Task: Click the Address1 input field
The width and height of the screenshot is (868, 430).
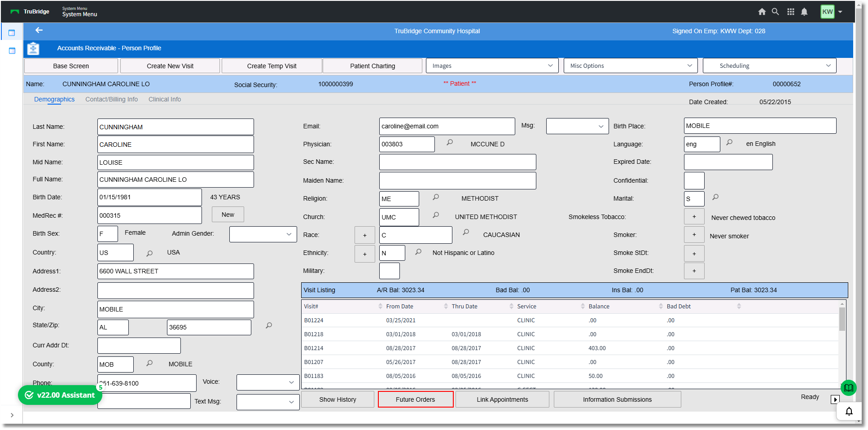Action: tap(175, 271)
